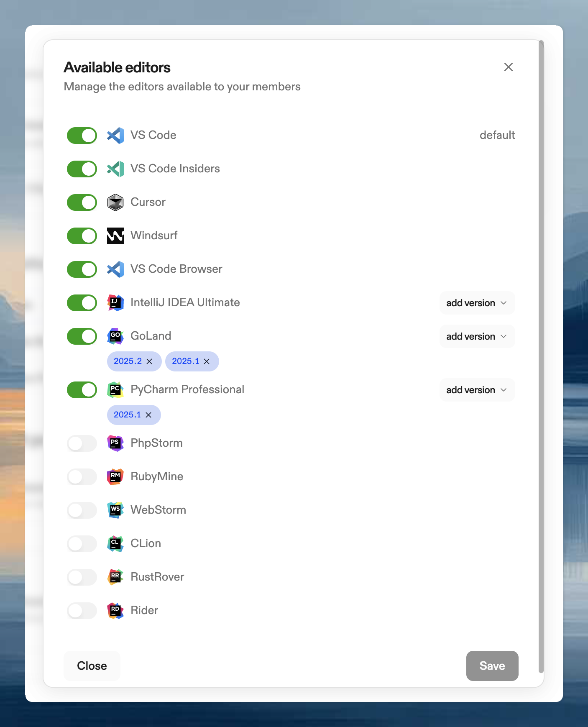
Task: Click the Rider RD icon
Action: click(x=115, y=611)
